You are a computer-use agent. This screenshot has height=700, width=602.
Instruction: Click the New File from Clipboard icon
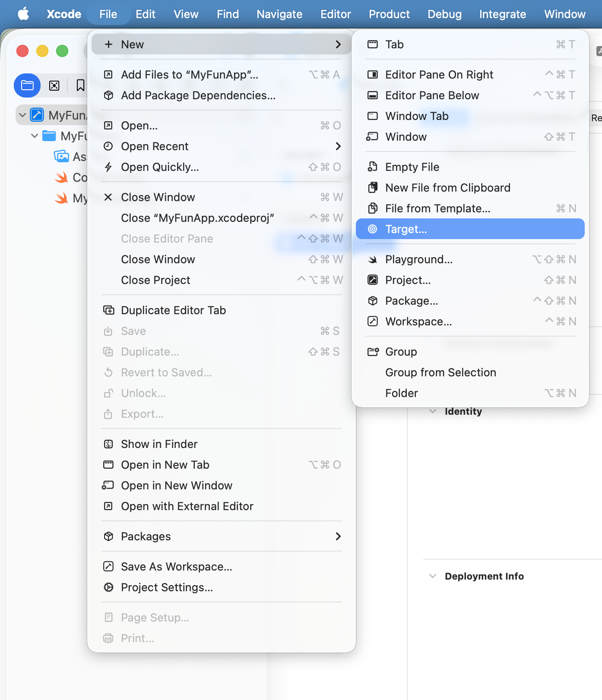(372, 188)
